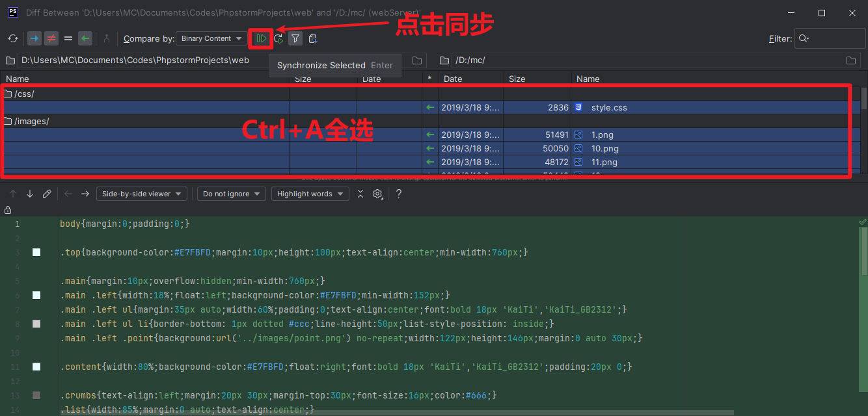The image size is (868, 416).
Task: Open the diff settings gear menu
Action: tap(378, 194)
